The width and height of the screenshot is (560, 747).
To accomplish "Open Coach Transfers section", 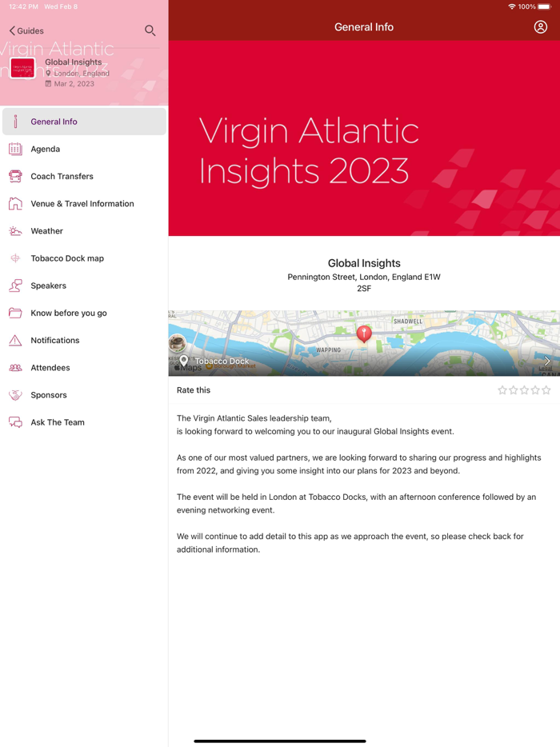I will point(84,176).
